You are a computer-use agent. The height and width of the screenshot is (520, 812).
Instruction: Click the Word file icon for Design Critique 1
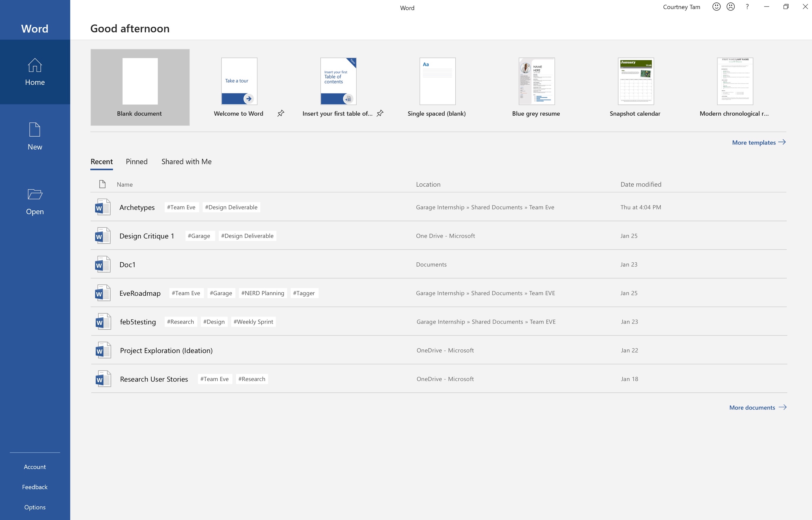[x=102, y=236]
